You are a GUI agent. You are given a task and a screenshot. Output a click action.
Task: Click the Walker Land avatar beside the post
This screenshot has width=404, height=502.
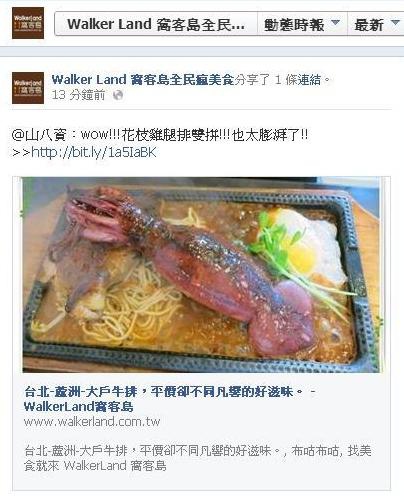(28, 88)
